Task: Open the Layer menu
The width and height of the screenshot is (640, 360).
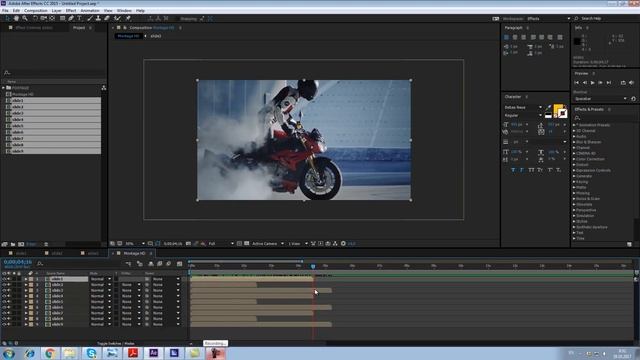Action: coord(57,11)
